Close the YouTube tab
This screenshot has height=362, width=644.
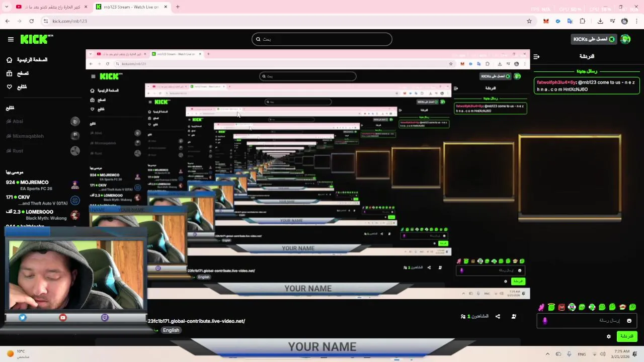(x=86, y=7)
